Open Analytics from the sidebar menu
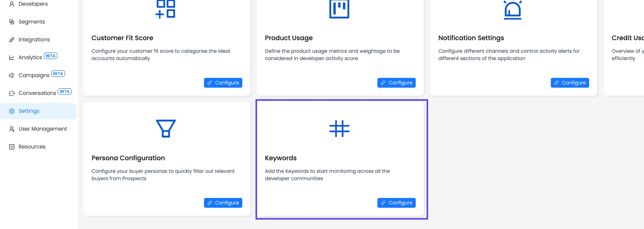 click(30, 57)
